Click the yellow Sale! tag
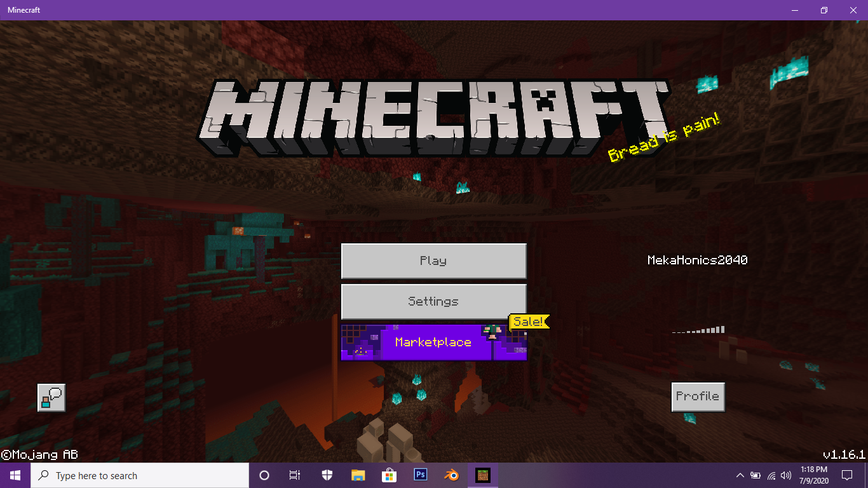The height and width of the screenshot is (488, 868). [x=529, y=322]
